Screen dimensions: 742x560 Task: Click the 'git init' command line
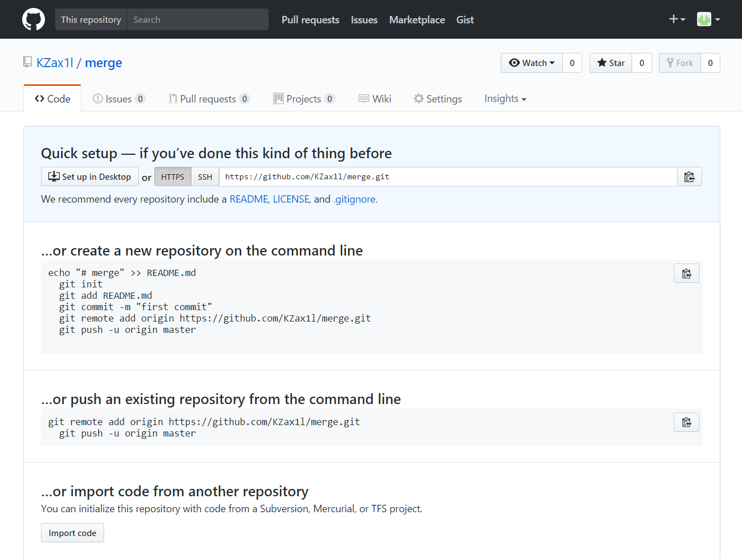[81, 284]
